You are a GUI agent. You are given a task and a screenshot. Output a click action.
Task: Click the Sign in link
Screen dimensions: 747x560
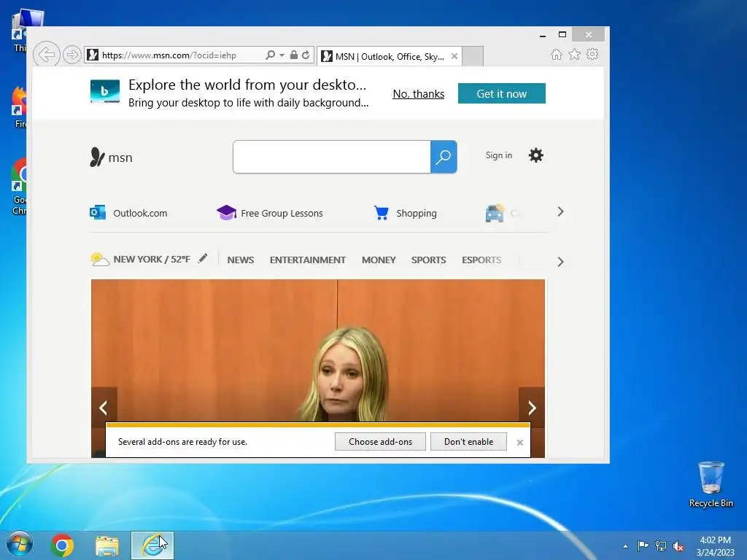tap(499, 155)
